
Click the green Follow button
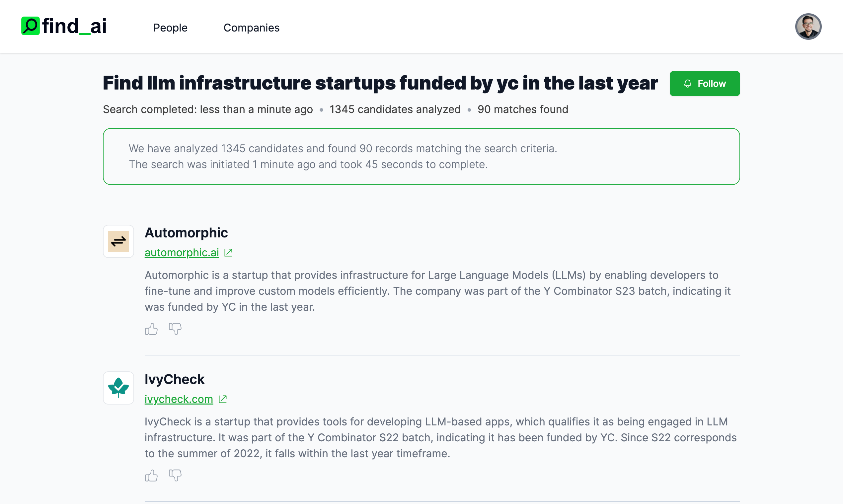click(704, 84)
